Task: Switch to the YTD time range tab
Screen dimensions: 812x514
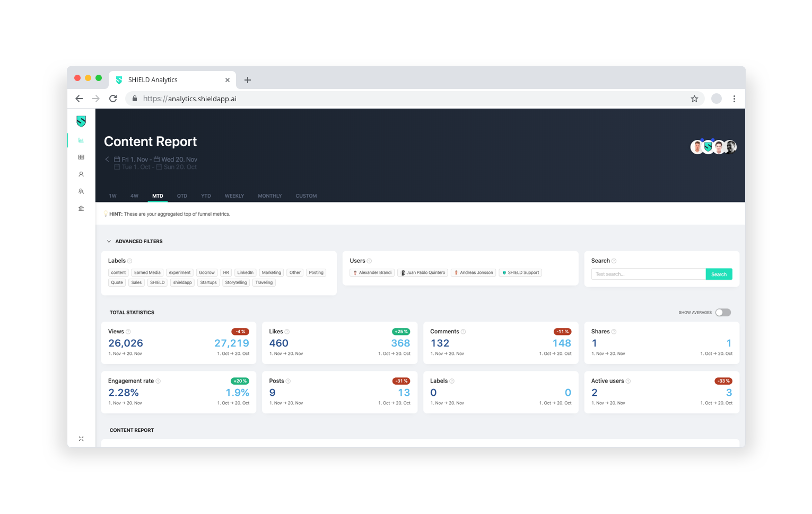Action: (x=206, y=196)
